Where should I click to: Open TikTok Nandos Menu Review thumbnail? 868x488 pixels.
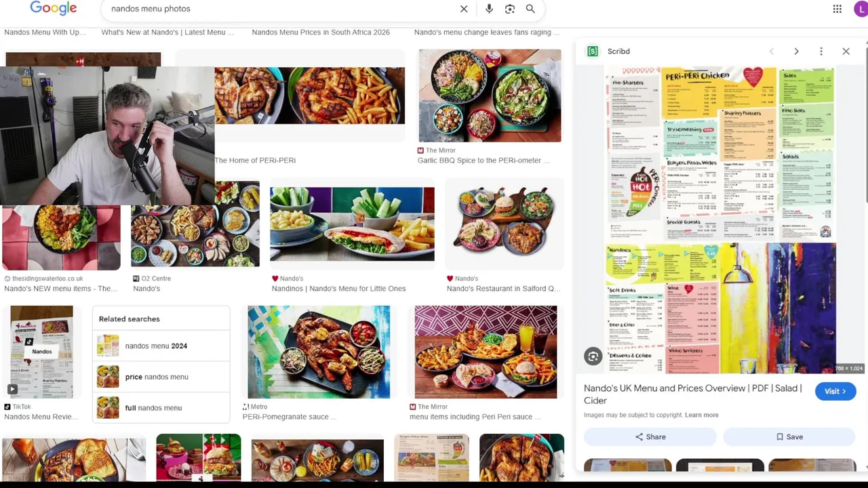point(41,351)
